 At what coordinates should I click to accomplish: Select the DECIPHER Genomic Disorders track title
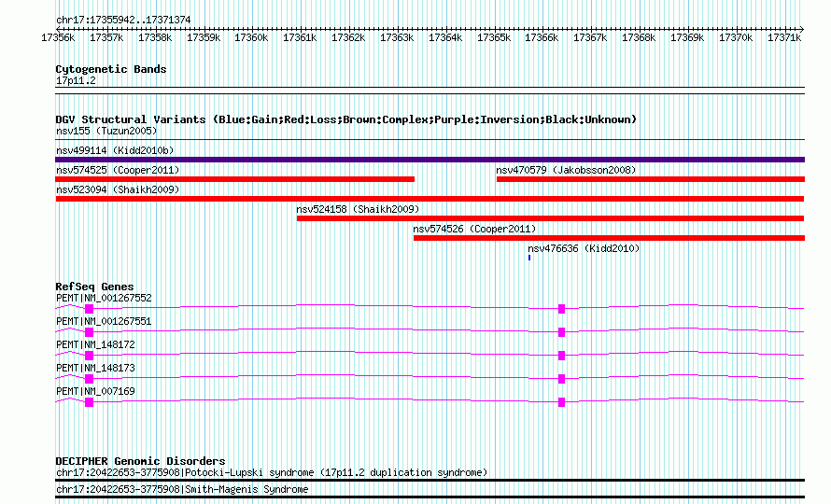tap(140, 461)
